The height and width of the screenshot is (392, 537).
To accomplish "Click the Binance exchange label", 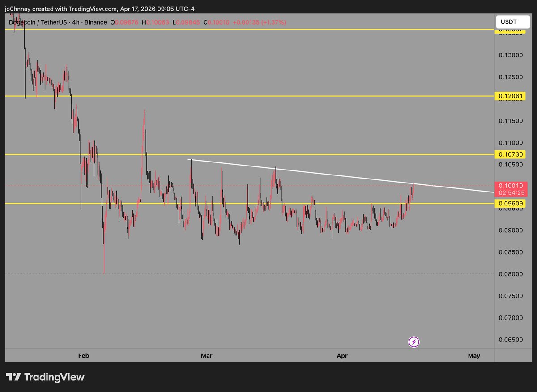I will click(95, 22).
